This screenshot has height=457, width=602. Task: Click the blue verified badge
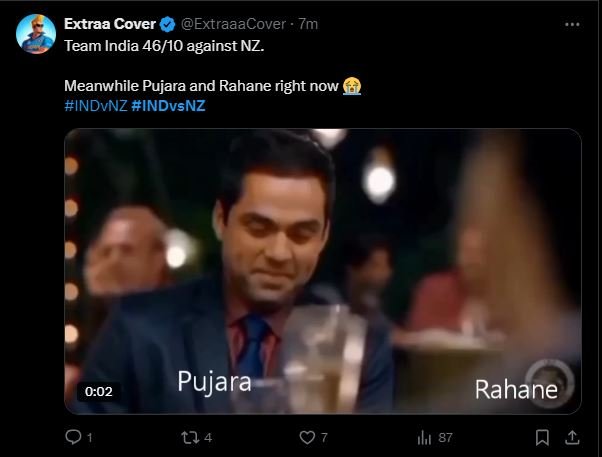click(167, 25)
